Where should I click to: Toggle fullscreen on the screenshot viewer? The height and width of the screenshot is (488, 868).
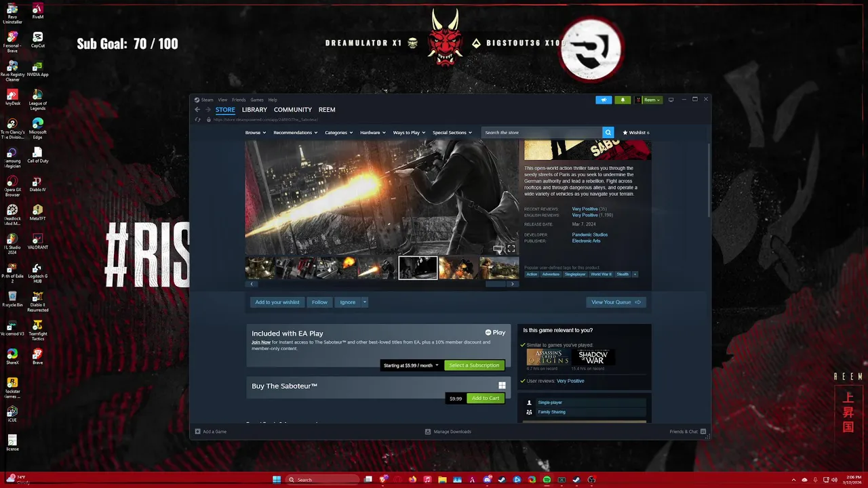pos(511,249)
